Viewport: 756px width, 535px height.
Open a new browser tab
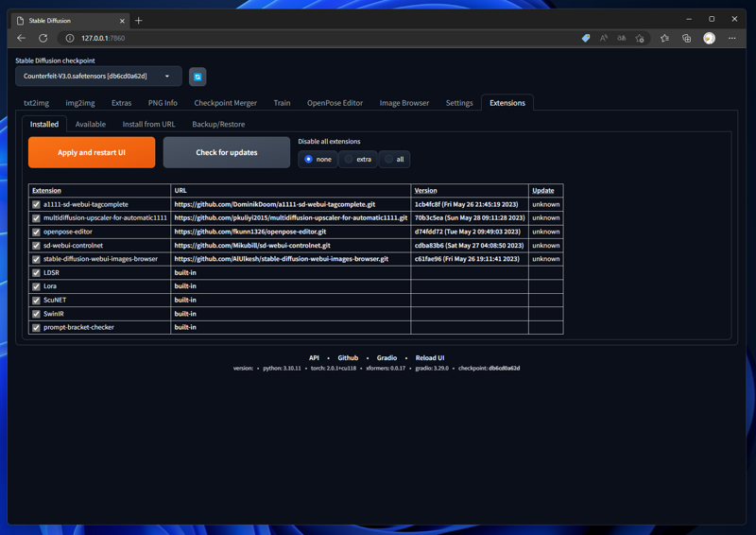(x=139, y=20)
